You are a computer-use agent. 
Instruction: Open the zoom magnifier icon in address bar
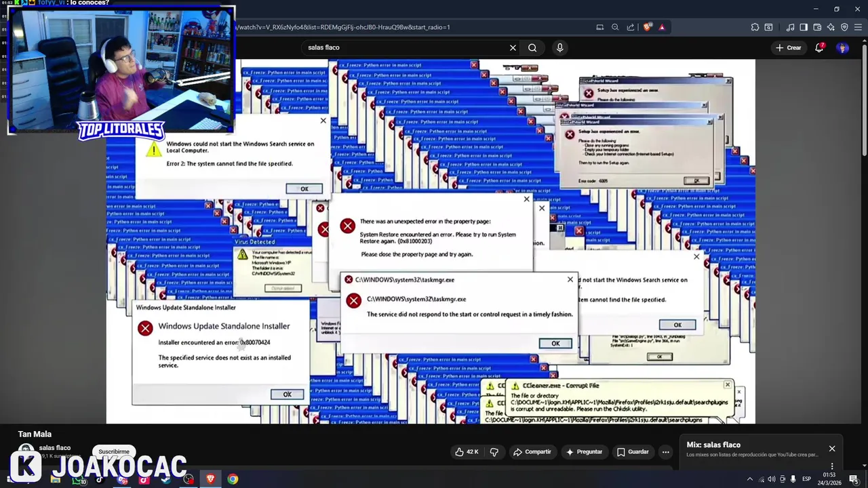[x=615, y=27]
